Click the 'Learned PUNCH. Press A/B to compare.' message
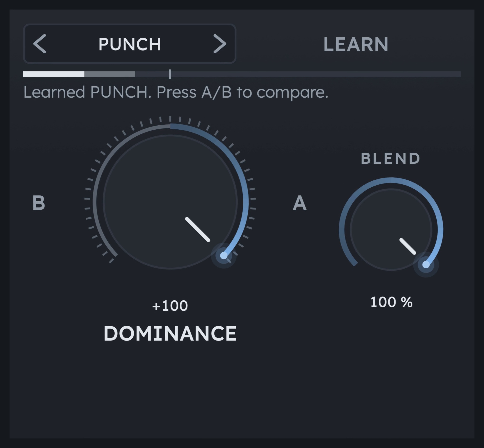 click(x=176, y=92)
